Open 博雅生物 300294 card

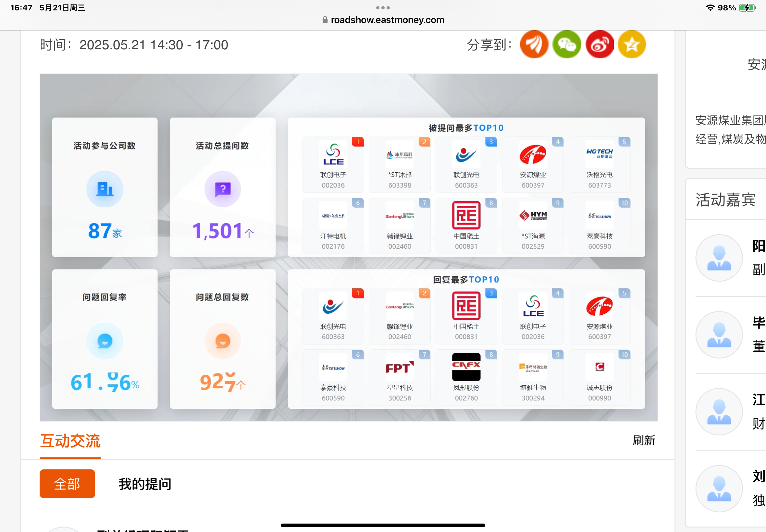pos(533,377)
